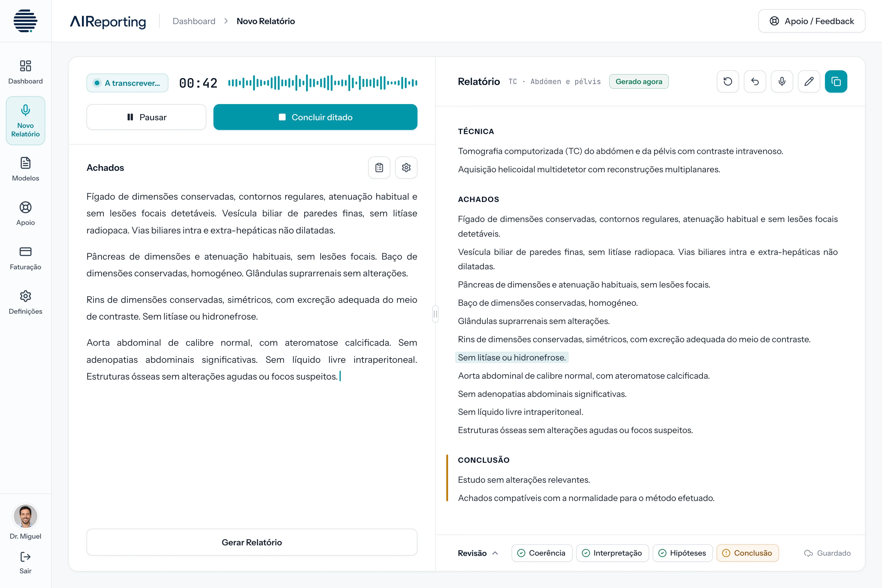Click the A transcrever... status badge
882x588 pixels.
128,83
